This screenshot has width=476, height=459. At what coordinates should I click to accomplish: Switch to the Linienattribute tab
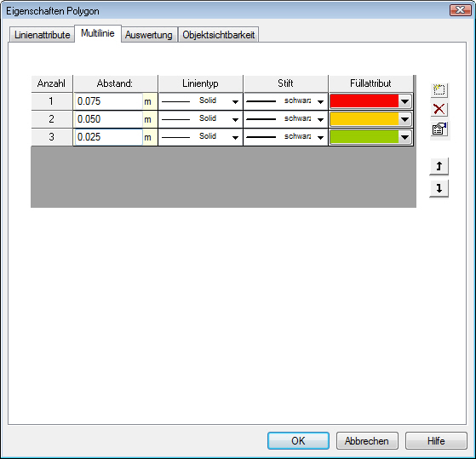pyautogui.click(x=43, y=35)
